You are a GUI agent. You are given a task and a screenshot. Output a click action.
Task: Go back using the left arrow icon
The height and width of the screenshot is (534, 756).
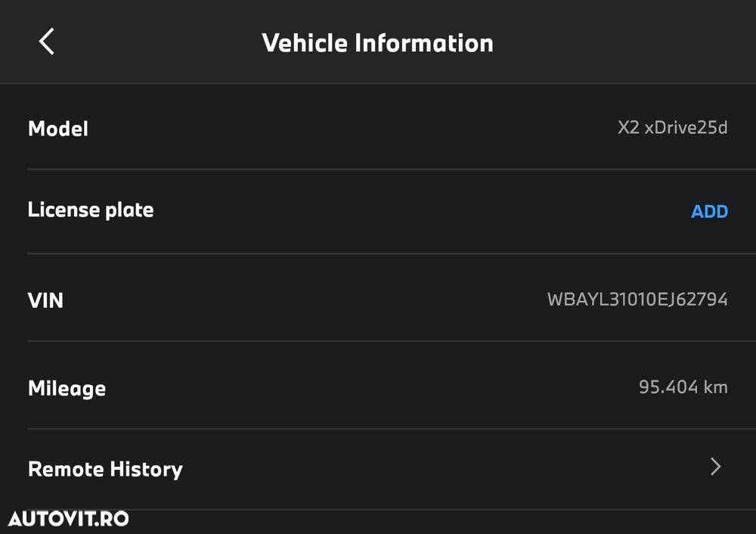click(47, 42)
